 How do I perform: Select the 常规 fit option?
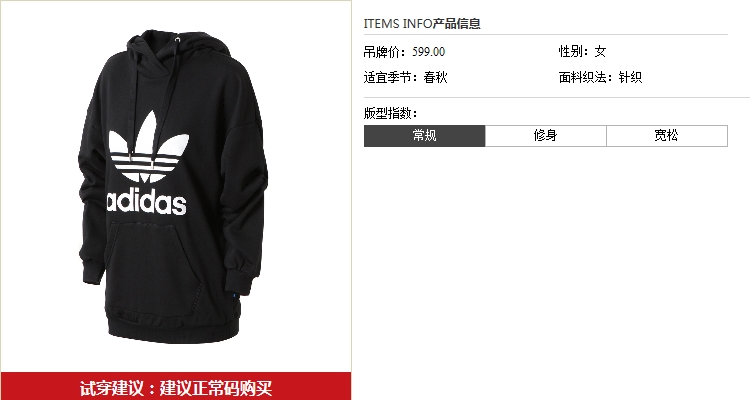coord(425,136)
